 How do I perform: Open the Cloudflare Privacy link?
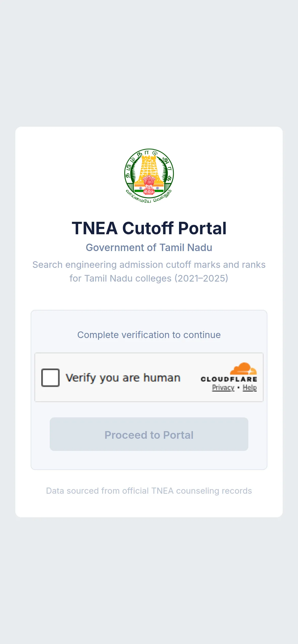click(x=223, y=388)
